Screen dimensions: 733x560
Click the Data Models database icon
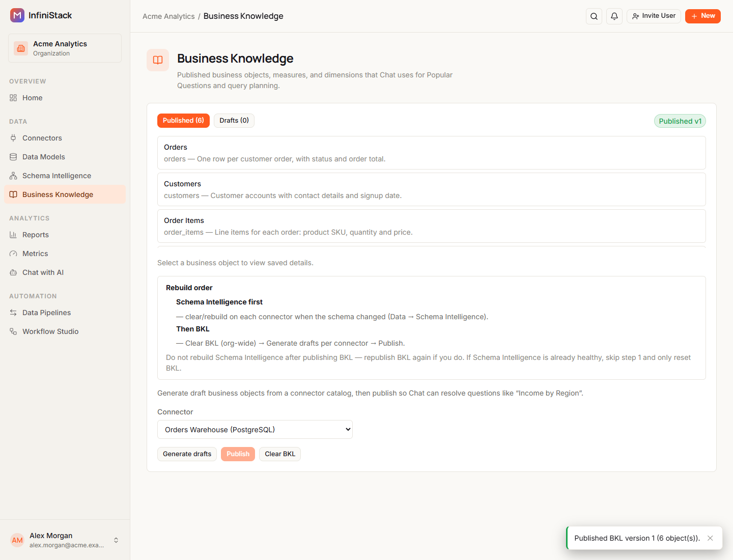[x=13, y=157]
